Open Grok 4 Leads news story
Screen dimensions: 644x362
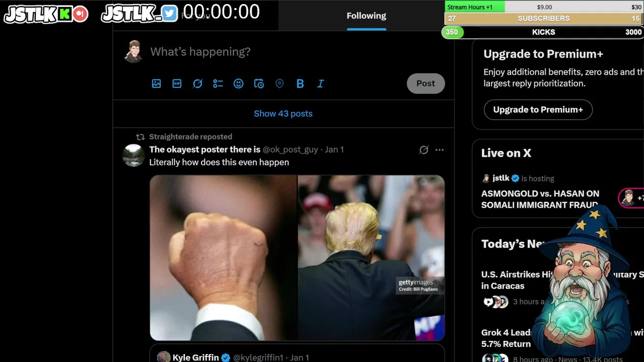pyautogui.click(x=506, y=338)
